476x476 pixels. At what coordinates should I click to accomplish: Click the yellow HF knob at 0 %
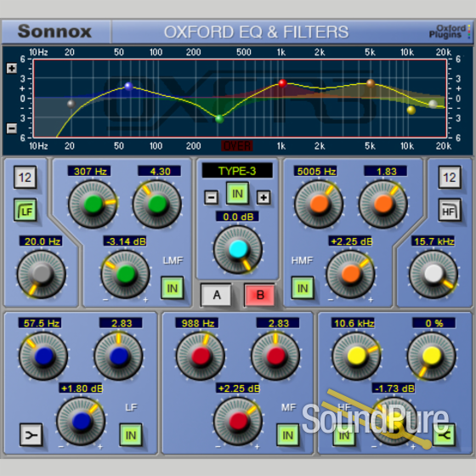tap(432, 356)
